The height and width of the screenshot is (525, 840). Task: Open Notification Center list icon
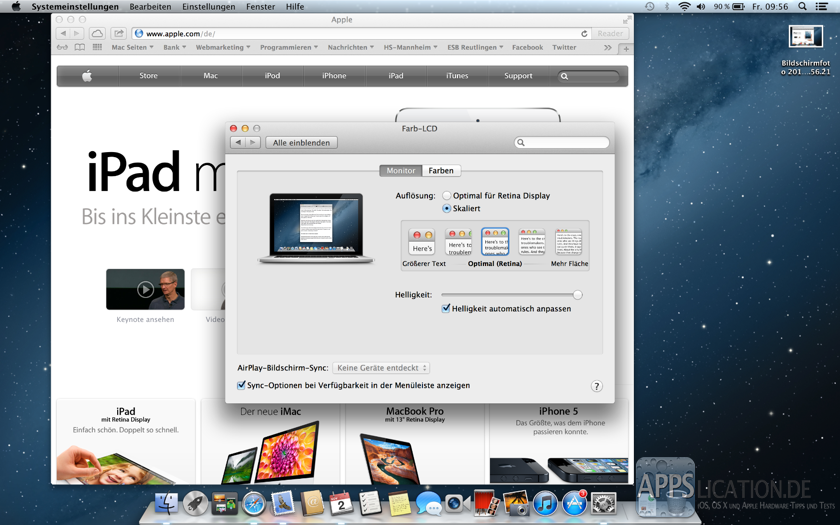[x=821, y=6]
